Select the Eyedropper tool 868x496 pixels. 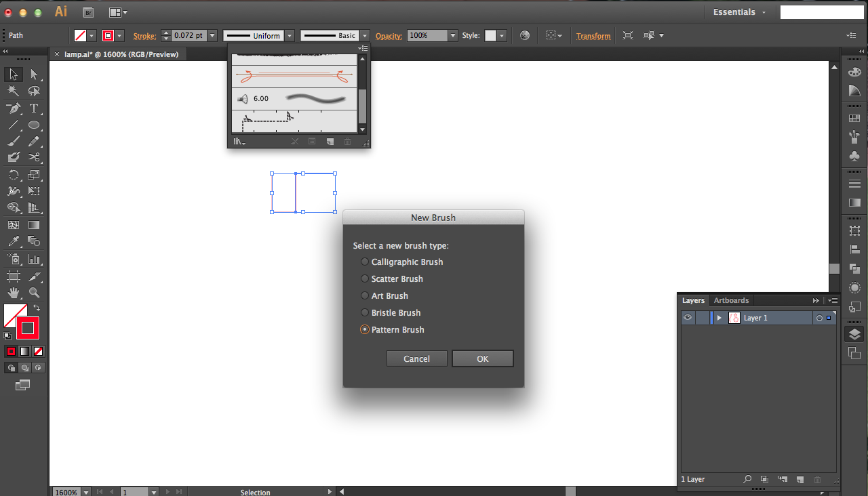tap(14, 241)
